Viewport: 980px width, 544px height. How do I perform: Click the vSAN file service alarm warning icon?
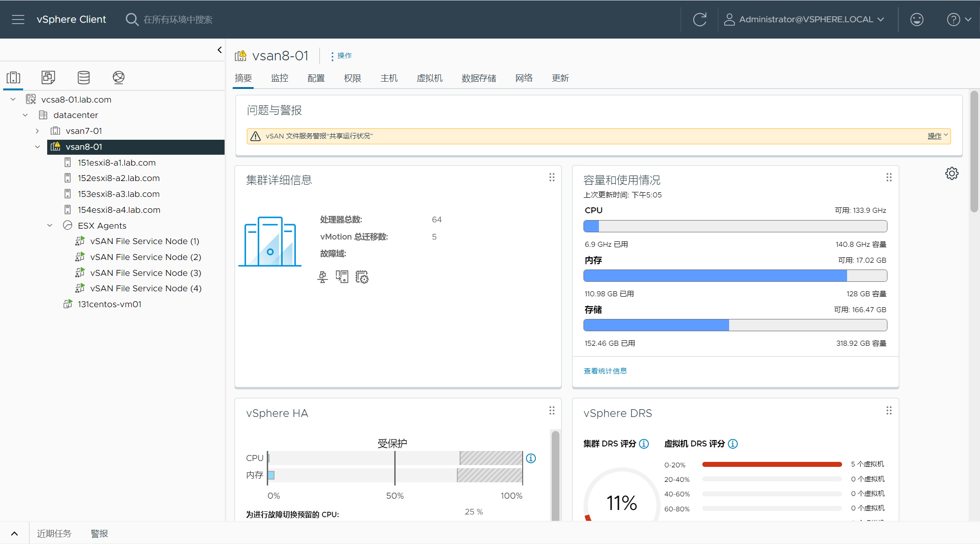tap(255, 136)
